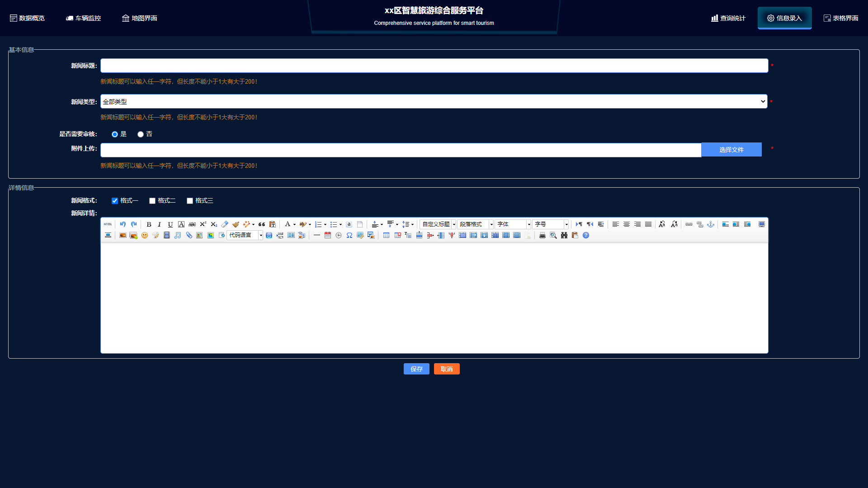The image size is (868, 488).
Task: Insert a horizontal rule line
Action: tap(317, 235)
